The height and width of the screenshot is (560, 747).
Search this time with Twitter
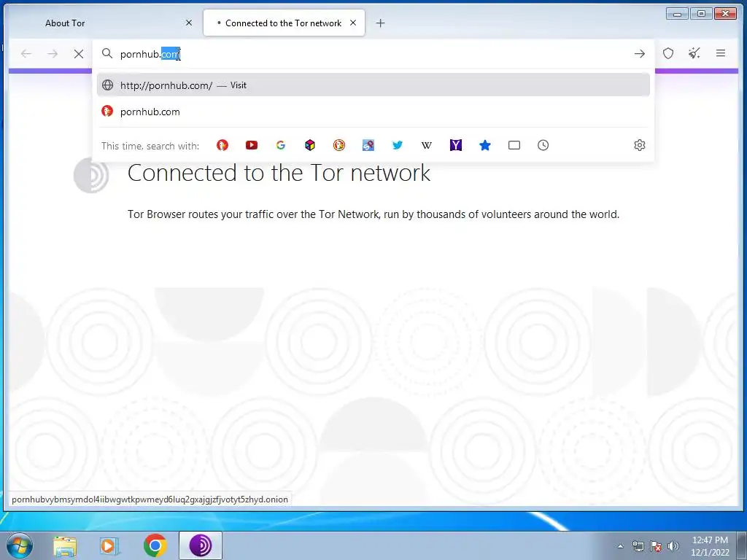[x=398, y=145]
